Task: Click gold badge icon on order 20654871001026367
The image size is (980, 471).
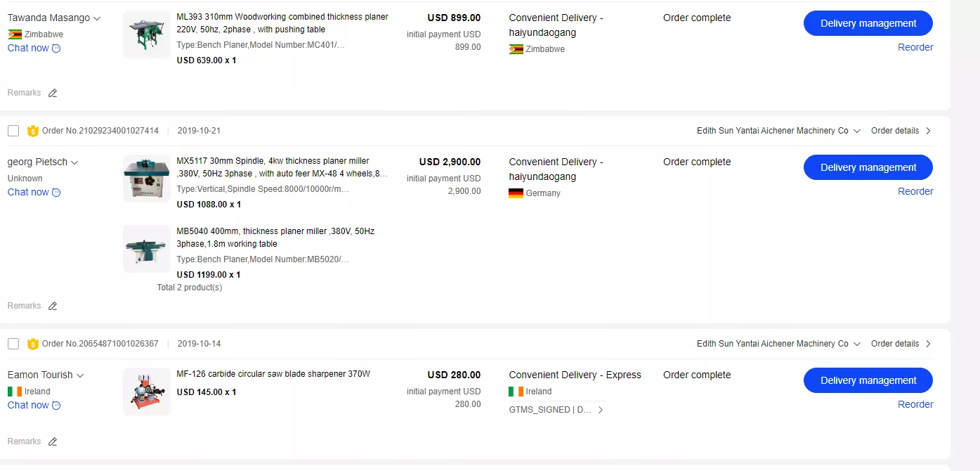Action: tap(32, 344)
